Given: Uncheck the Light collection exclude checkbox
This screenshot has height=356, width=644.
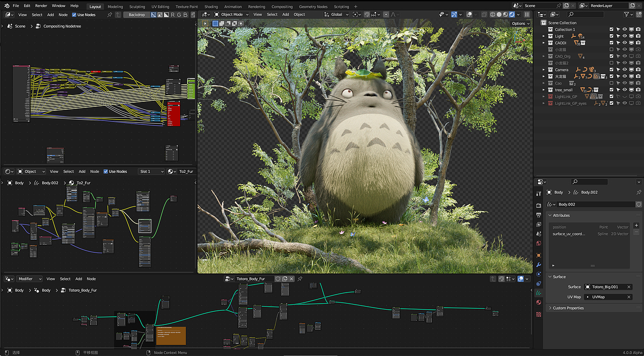Looking at the screenshot, I should pos(612,36).
